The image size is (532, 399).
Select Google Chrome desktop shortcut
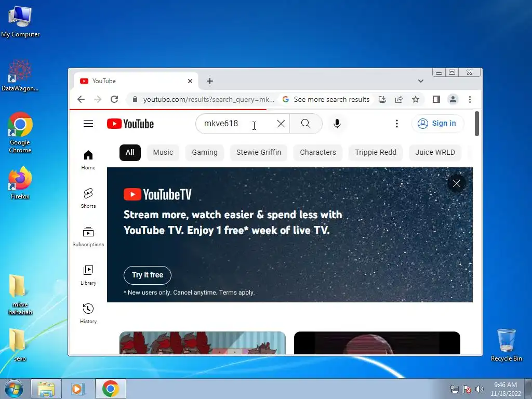point(20,133)
